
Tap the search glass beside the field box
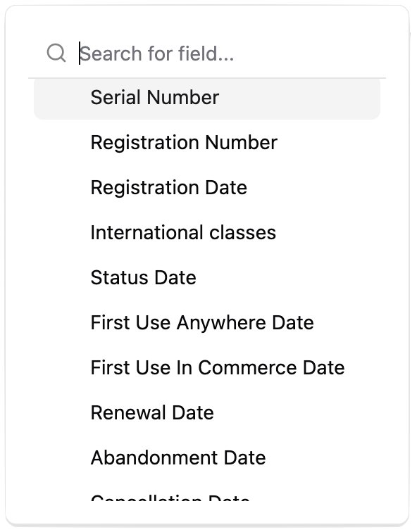point(56,53)
